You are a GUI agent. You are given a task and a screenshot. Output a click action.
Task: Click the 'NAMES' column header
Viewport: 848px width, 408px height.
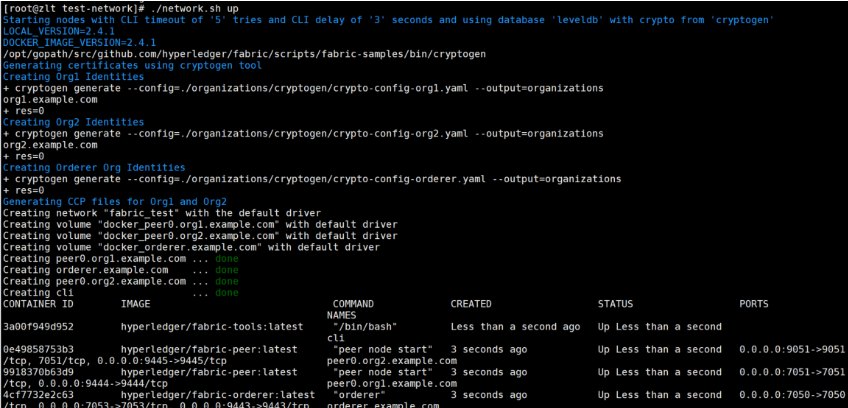coord(341,315)
